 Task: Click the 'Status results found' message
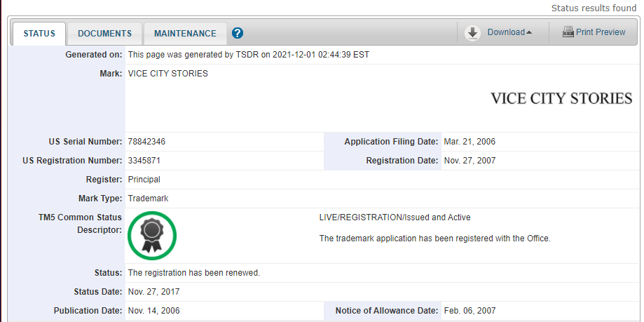(594, 8)
